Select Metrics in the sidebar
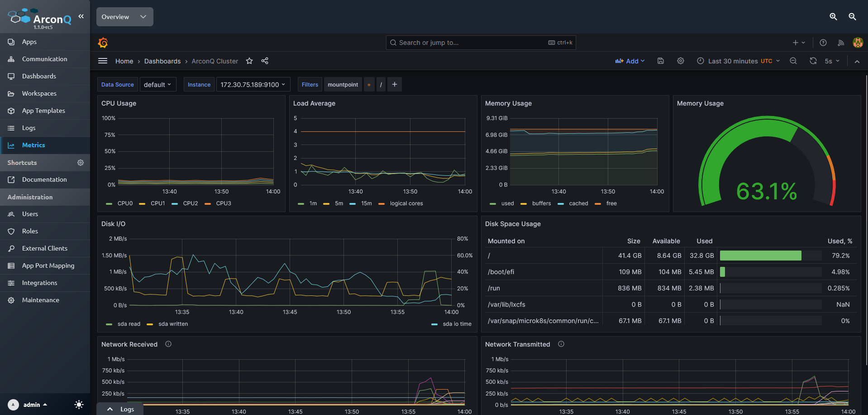This screenshot has width=868, height=415. (45, 145)
